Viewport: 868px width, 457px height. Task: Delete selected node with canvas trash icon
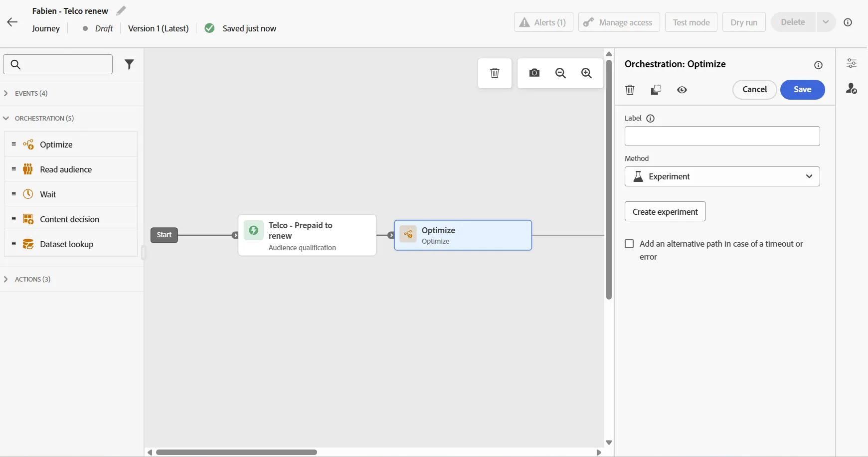pos(495,73)
